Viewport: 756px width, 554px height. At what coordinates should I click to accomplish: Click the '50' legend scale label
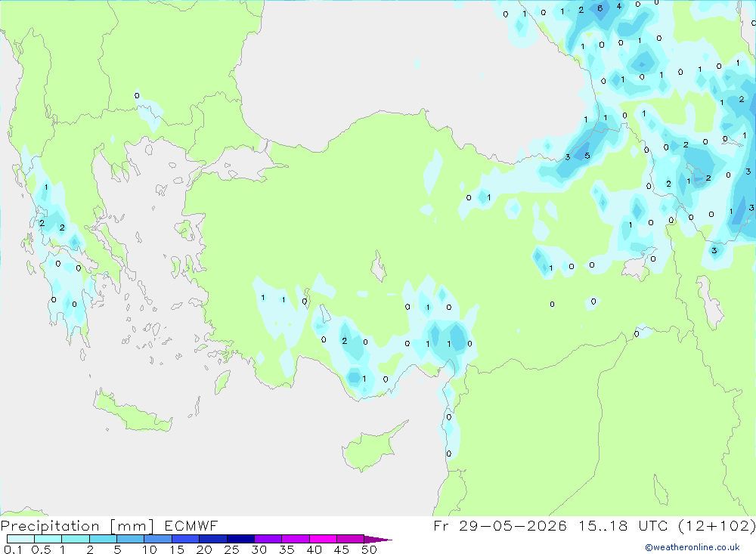[370, 549]
